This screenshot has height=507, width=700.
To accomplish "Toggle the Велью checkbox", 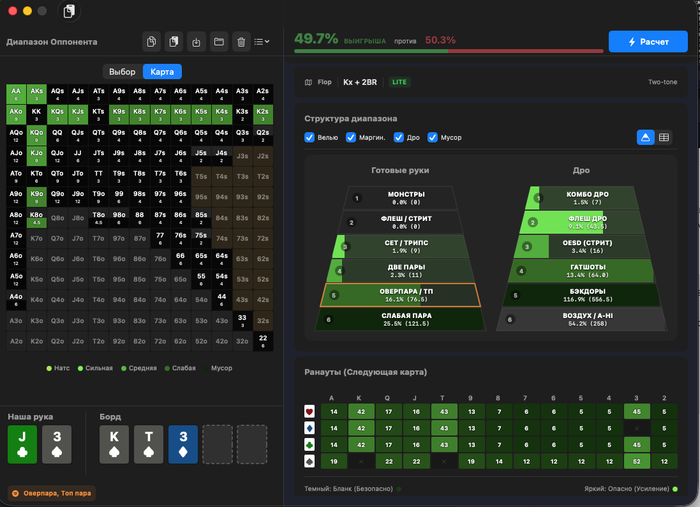I will 309,137.
